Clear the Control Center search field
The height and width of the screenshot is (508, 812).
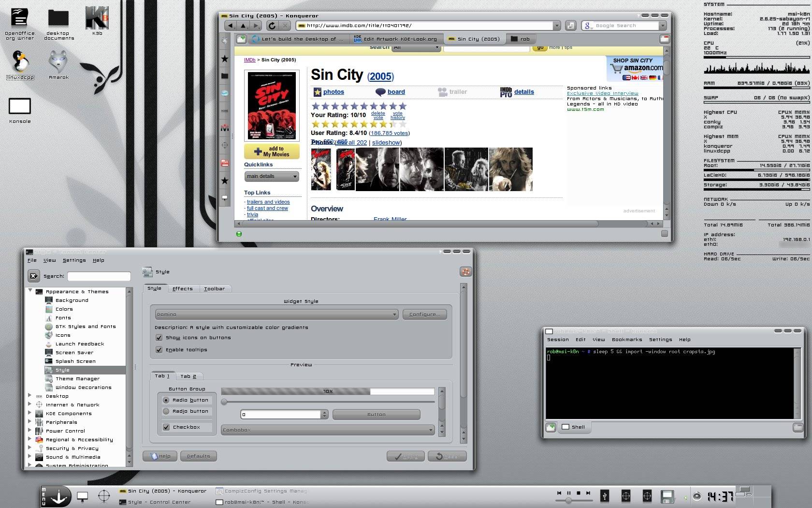[33, 276]
